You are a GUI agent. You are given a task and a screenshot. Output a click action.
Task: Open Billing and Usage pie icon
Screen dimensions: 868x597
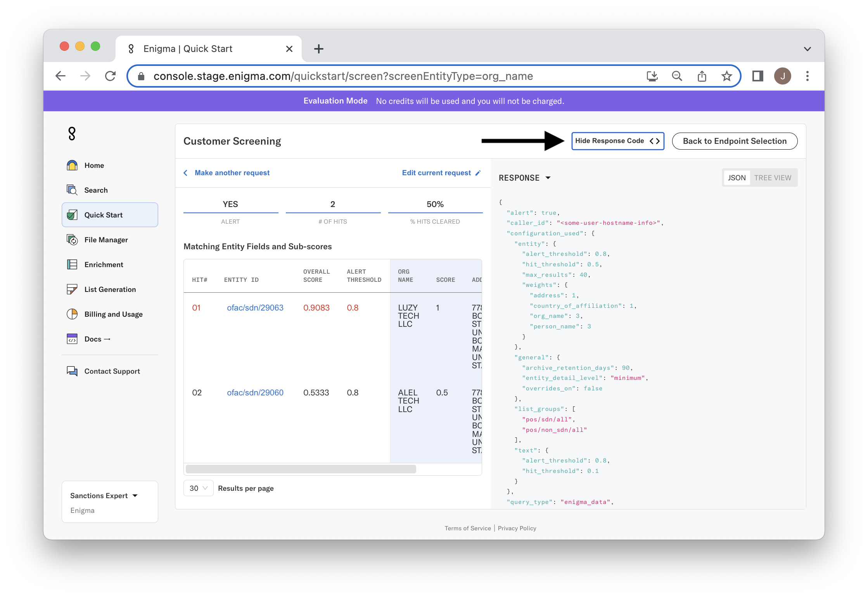[72, 314]
